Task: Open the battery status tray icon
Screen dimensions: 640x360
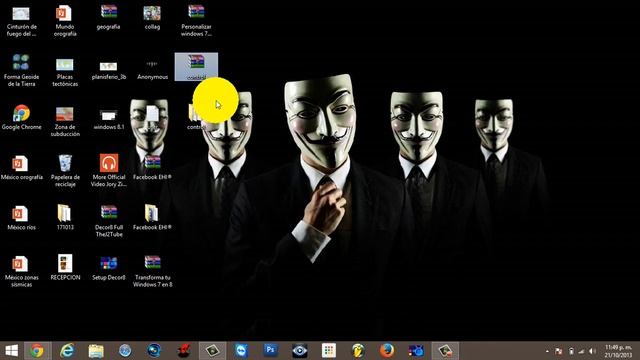Action: [571, 351]
